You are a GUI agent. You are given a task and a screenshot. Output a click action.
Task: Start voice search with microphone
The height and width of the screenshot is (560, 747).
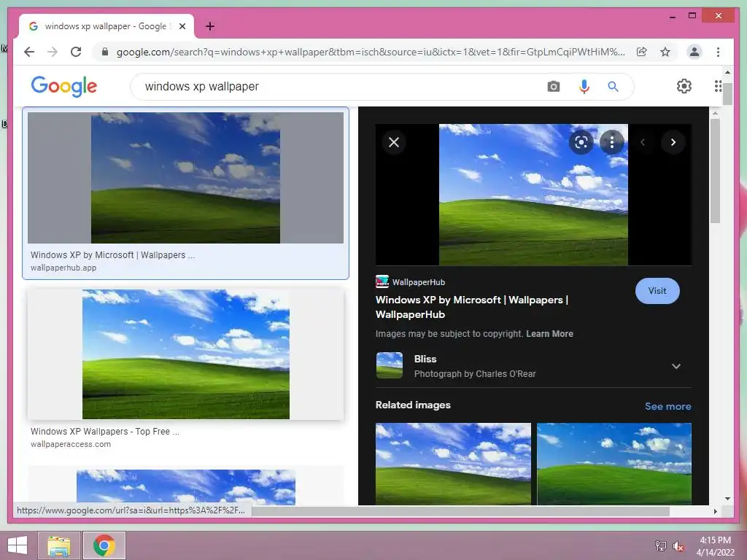click(x=584, y=87)
